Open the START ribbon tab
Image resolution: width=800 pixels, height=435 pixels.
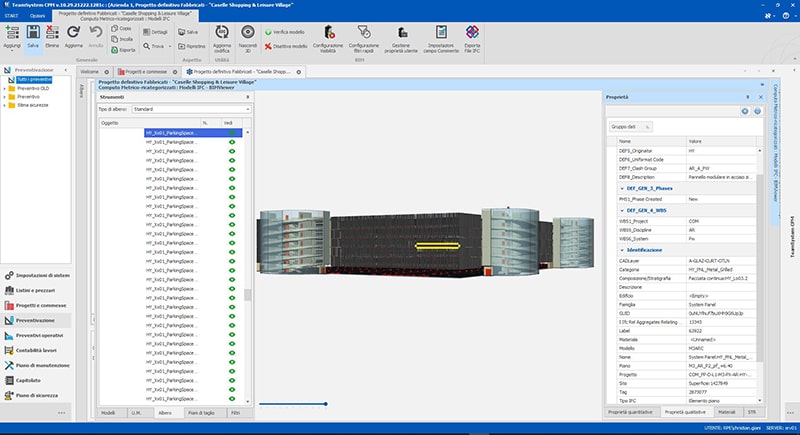click(11, 16)
